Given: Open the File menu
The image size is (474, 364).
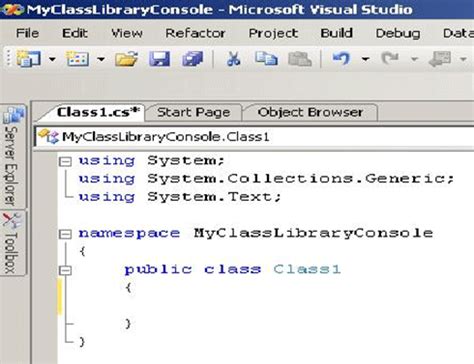Looking at the screenshot, I should 27,33.
